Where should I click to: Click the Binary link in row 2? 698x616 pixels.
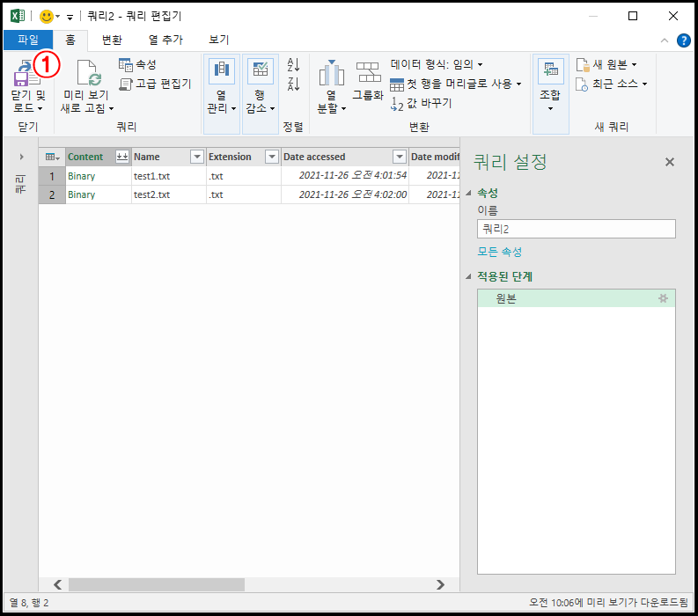point(82,195)
